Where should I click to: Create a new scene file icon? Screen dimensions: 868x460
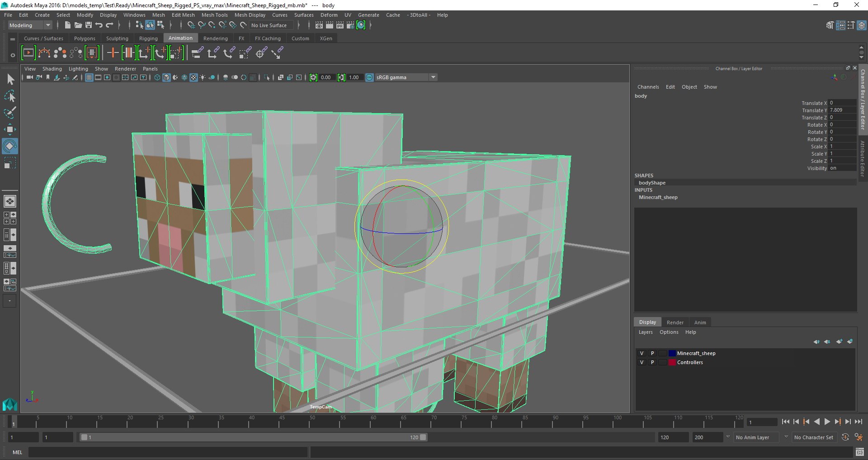pyautogui.click(x=67, y=25)
